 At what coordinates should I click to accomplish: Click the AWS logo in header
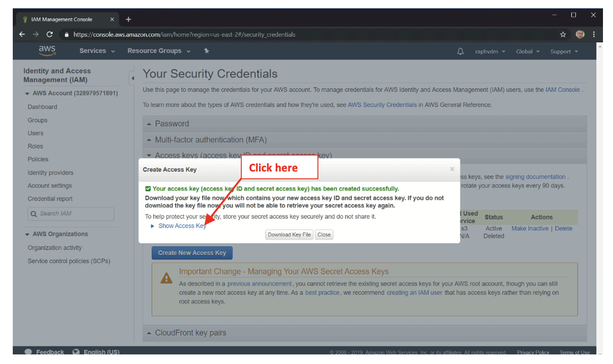[x=47, y=51]
